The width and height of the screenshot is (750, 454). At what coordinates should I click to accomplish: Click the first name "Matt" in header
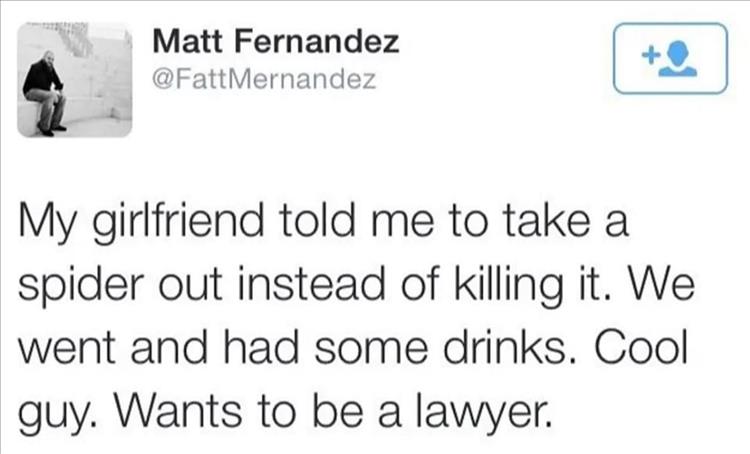click(x=184, y=42)
